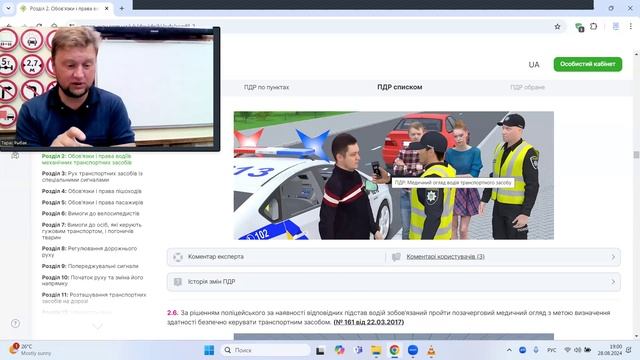Open the Chrome tab search dropdown
The image size is (640, 360).
[x=8, y=8]
